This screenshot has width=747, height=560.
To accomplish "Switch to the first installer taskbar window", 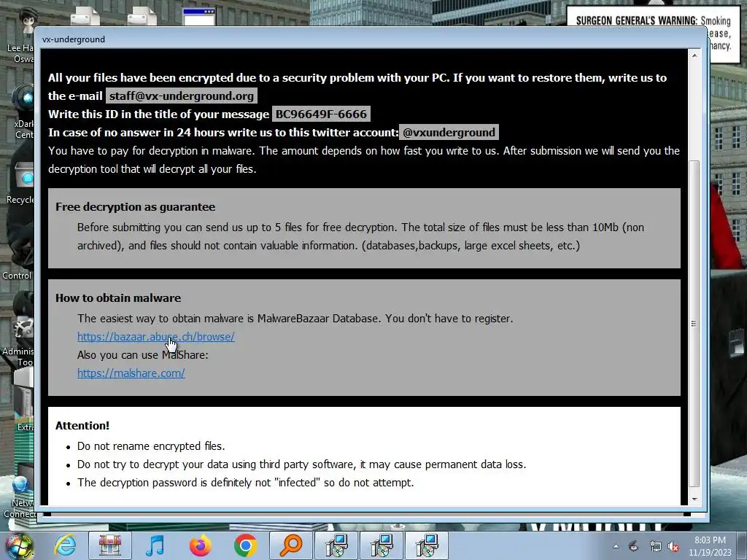I will pos(336,545).
